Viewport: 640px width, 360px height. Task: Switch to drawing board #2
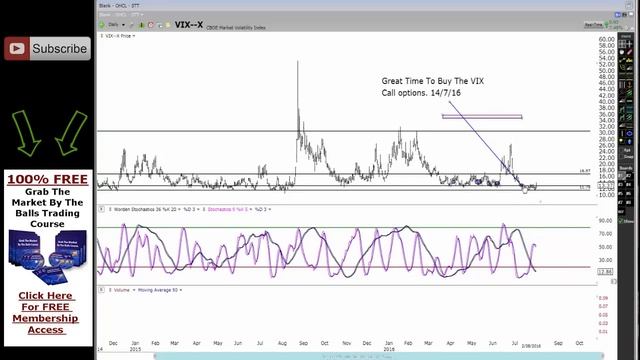point(629,176)
